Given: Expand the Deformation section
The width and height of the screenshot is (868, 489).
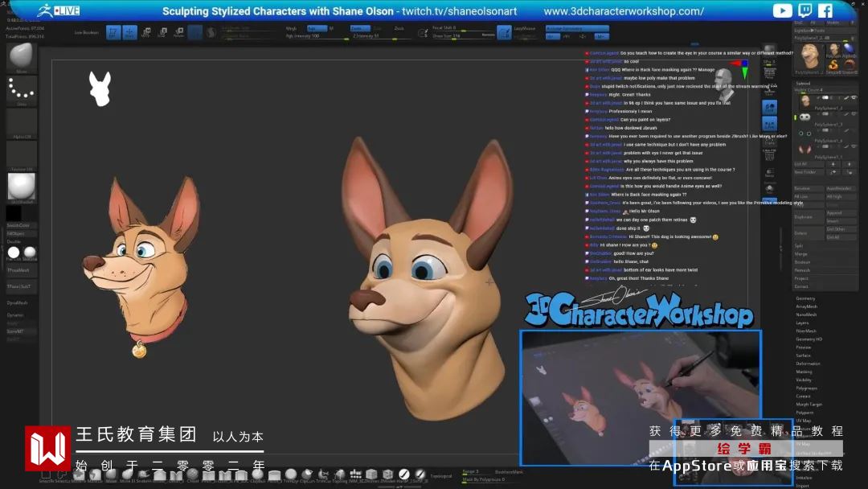Looking at the screenshot, I should pyautogui.click(x=809, y=364).
